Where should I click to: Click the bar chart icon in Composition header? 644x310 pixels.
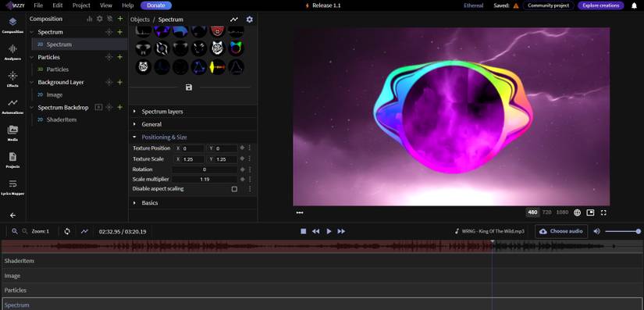90,19
